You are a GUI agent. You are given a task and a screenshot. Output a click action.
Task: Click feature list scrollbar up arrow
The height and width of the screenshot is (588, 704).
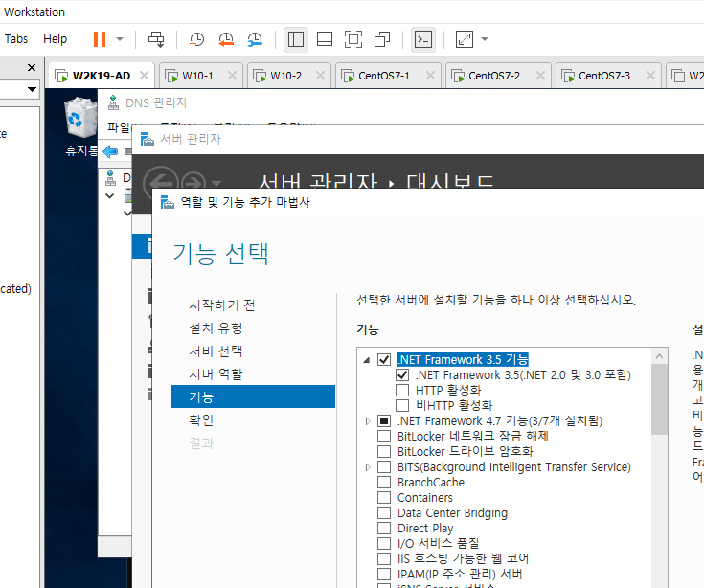(x=659, y=356)
